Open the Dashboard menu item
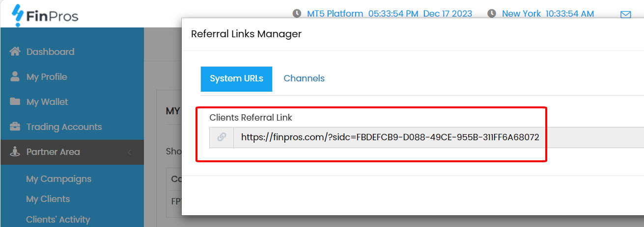 (50, 51)
